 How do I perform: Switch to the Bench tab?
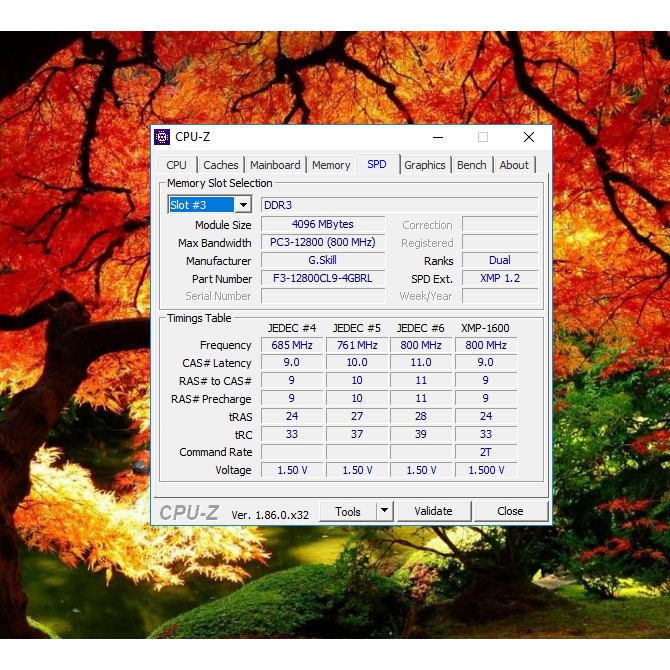click(472, 165)
